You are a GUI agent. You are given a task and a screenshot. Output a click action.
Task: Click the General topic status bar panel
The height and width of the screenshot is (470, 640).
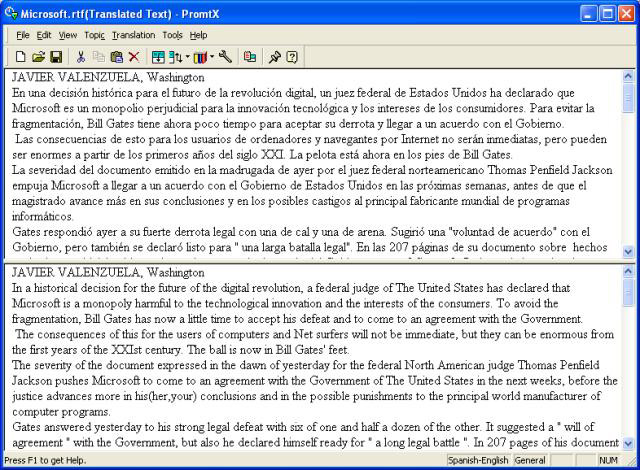click(529, 461)
